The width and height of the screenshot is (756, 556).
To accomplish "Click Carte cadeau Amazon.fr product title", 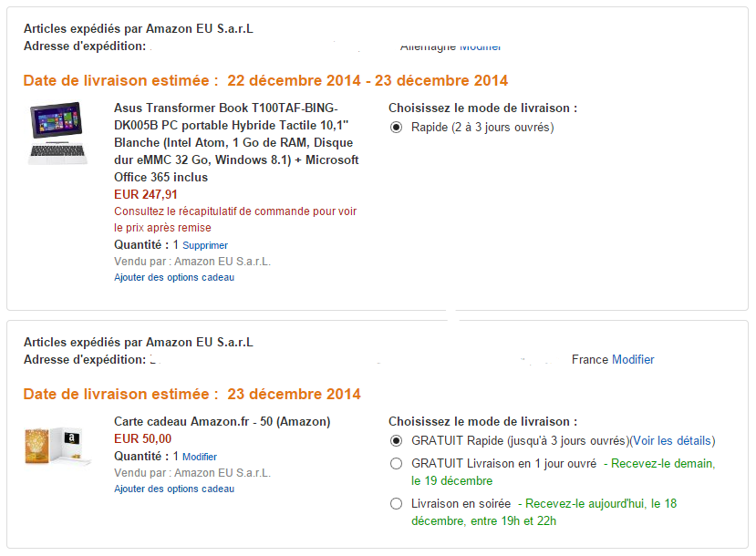I will (223, 422).
